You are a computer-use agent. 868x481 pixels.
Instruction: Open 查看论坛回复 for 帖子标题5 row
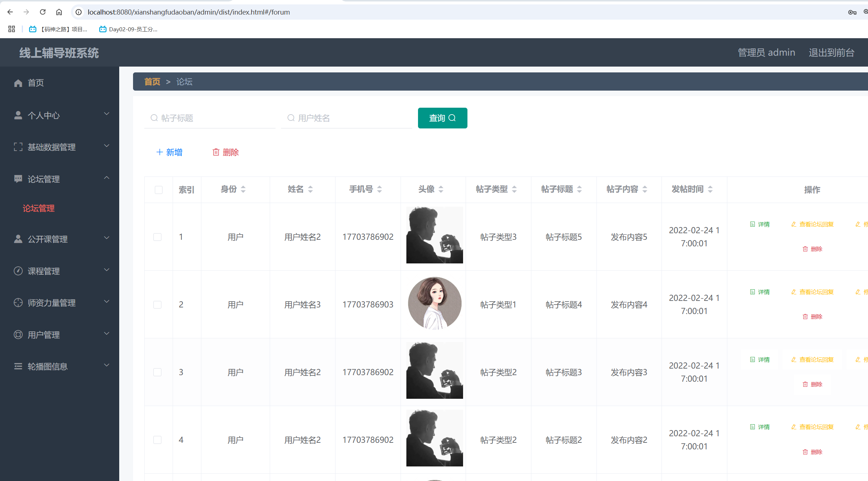click(x=812, y=224)
